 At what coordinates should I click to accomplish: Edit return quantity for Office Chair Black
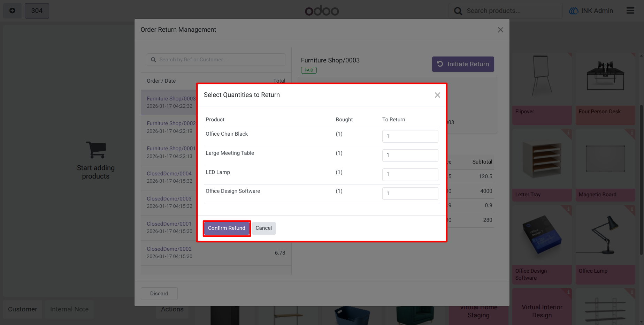[410, 136]
